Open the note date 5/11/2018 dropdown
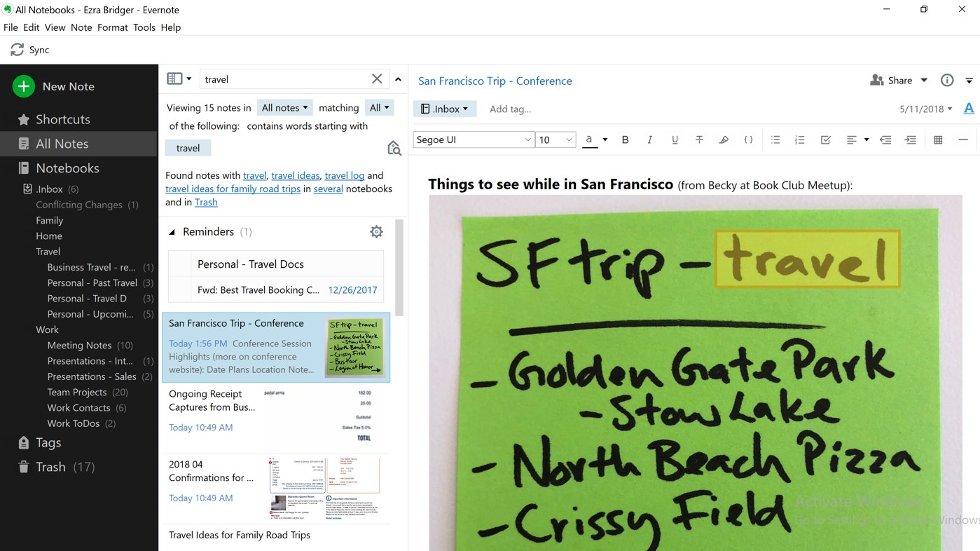This screenshot has width=980, height=551. click(x=926, y=109)
